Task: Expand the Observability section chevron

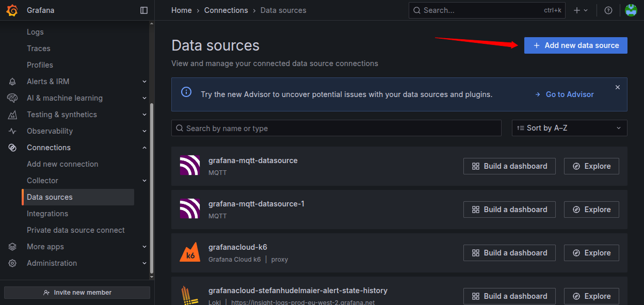Action: [x=144, y=131]
